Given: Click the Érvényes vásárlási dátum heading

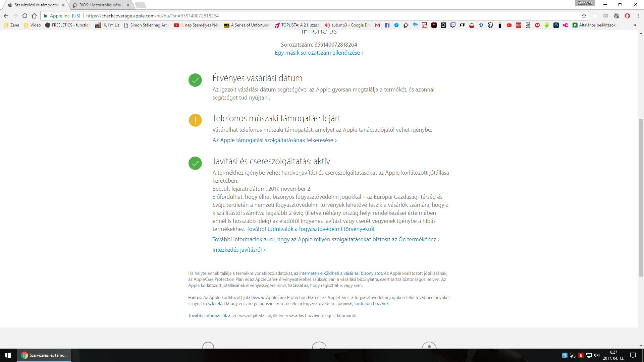Looking at the screenshot, I should coord(257,78).
